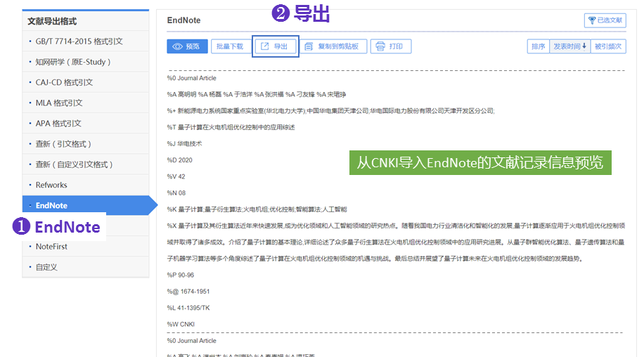Select Refworks export format
644x357 pixels.
[86, 185]
